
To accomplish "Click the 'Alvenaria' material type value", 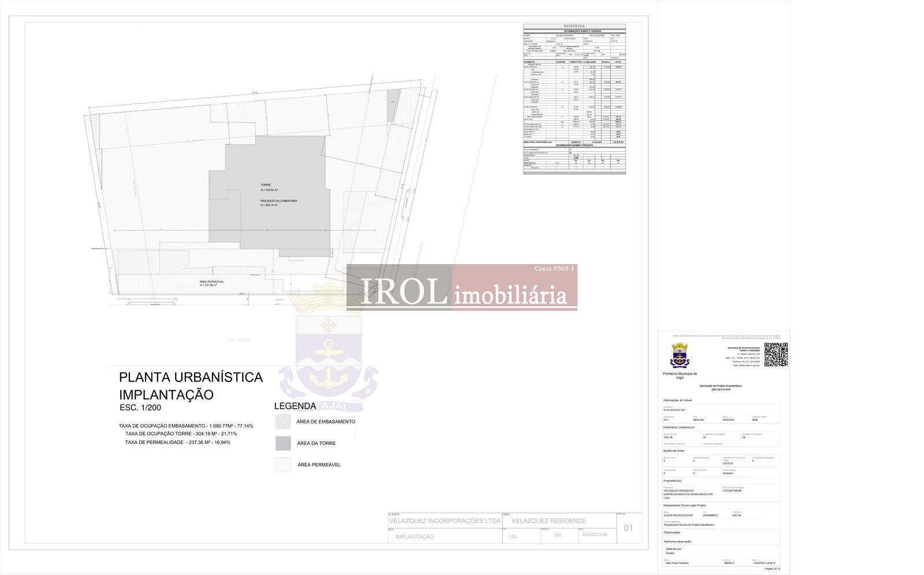I will click(x=728, y=473).
